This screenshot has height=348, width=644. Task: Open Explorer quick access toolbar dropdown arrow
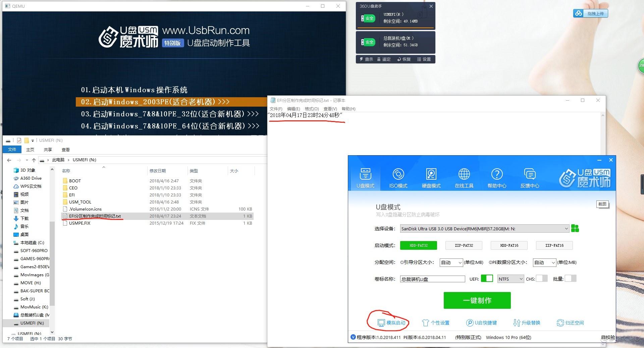pos(33,140)
